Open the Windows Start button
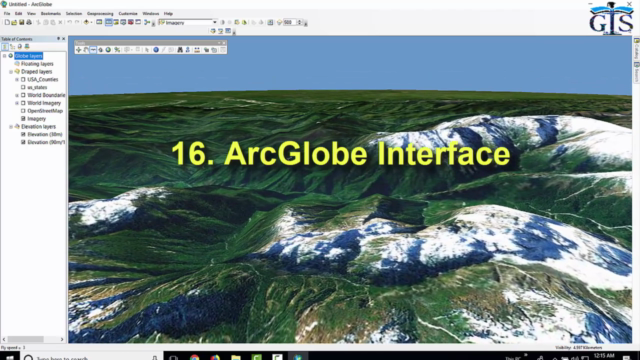This screenshot has width=640, height=360. coord(10,357)
